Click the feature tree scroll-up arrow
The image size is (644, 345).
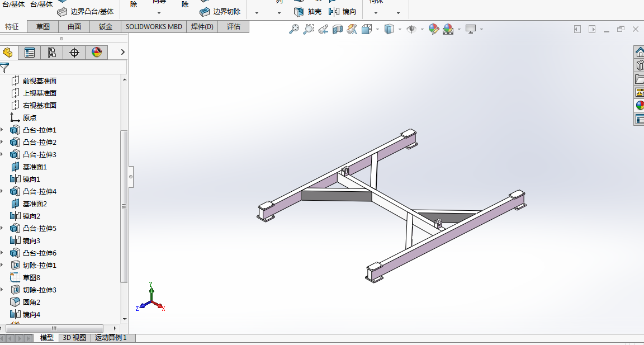tap(125, 79)
